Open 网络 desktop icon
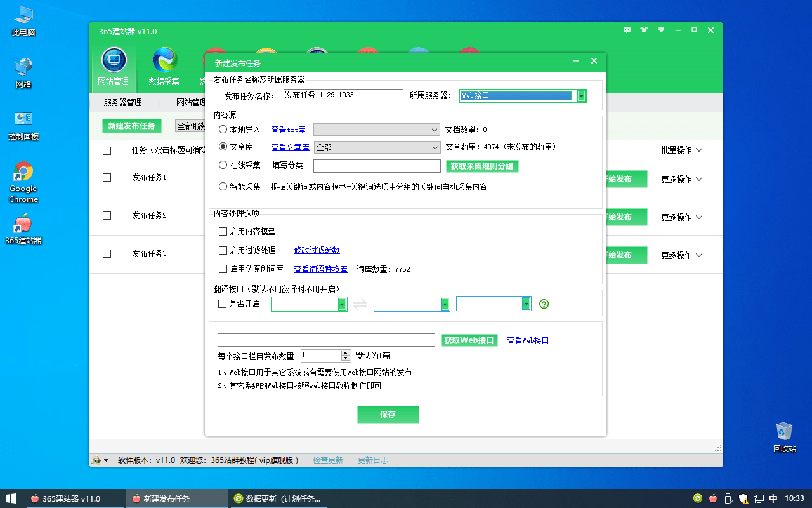812x508 pixels. 23,73
